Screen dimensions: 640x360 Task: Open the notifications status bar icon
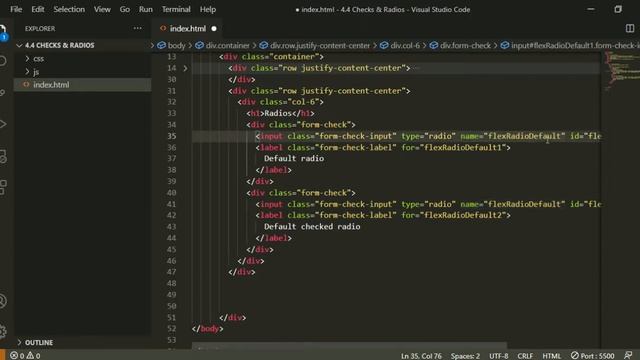tap(628, 356)
